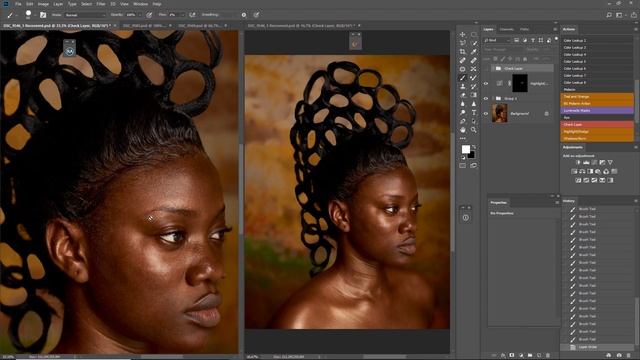Open the layer Kind filter dropdown
Viewport: 640px width, 360px height.
point(497,40)
